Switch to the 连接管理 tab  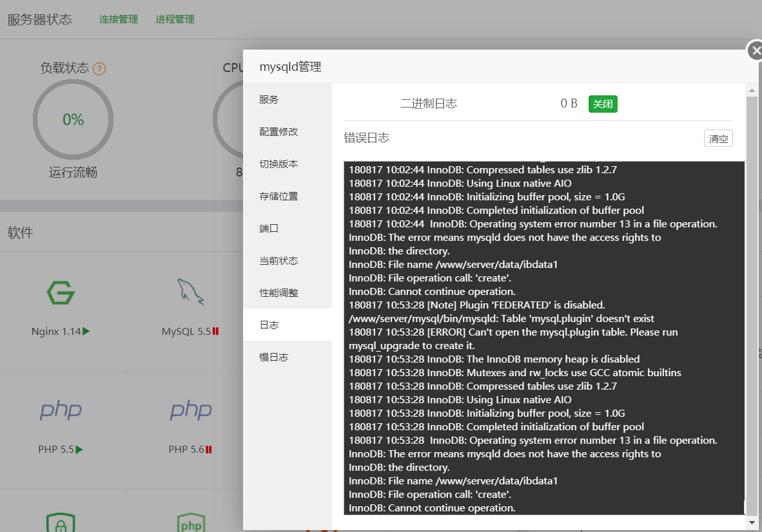pyautogui.click(x=118, y=19)
